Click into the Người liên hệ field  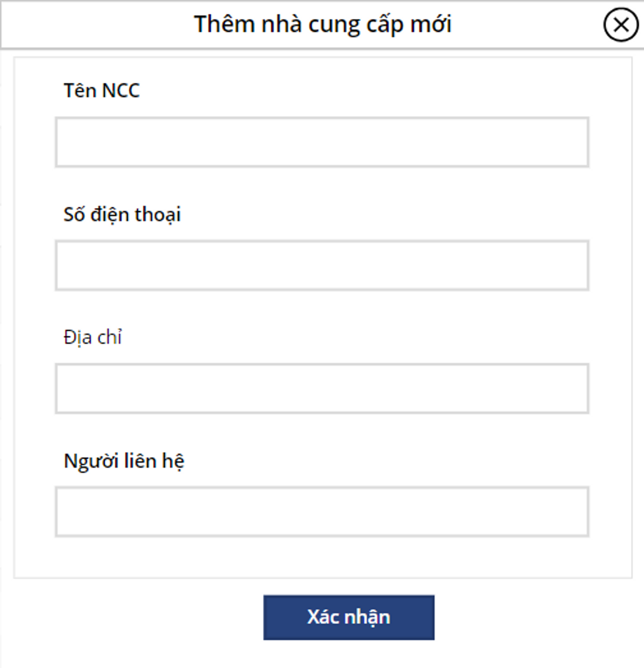tap(322, 512)
